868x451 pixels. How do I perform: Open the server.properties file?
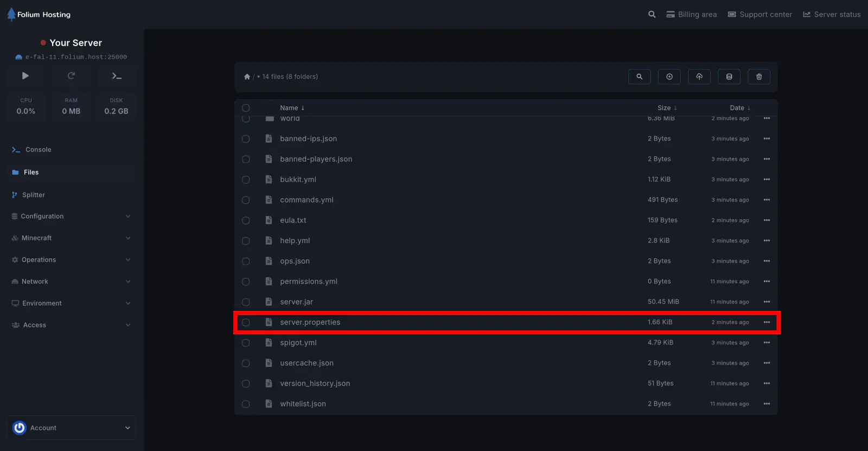point(310,322)
